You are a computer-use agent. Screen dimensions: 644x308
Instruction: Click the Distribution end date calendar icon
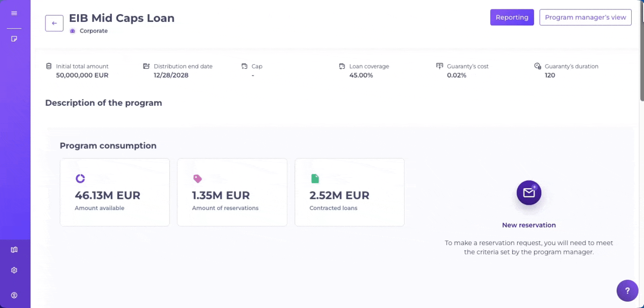(146, 66)
